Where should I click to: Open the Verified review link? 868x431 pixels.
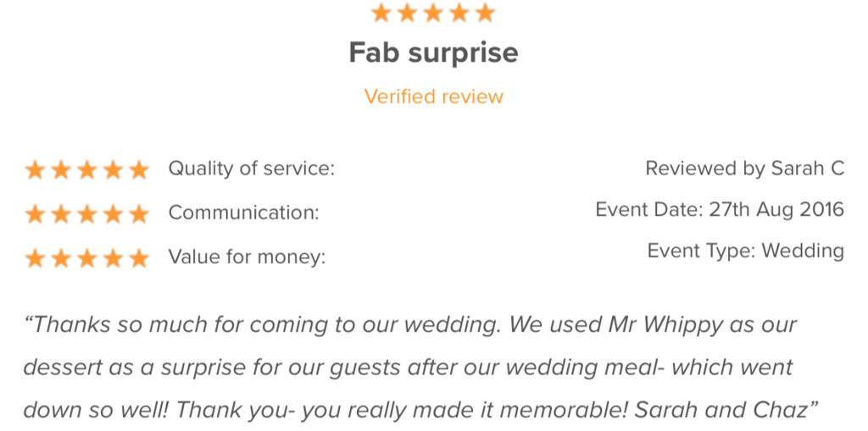point(434,97)
